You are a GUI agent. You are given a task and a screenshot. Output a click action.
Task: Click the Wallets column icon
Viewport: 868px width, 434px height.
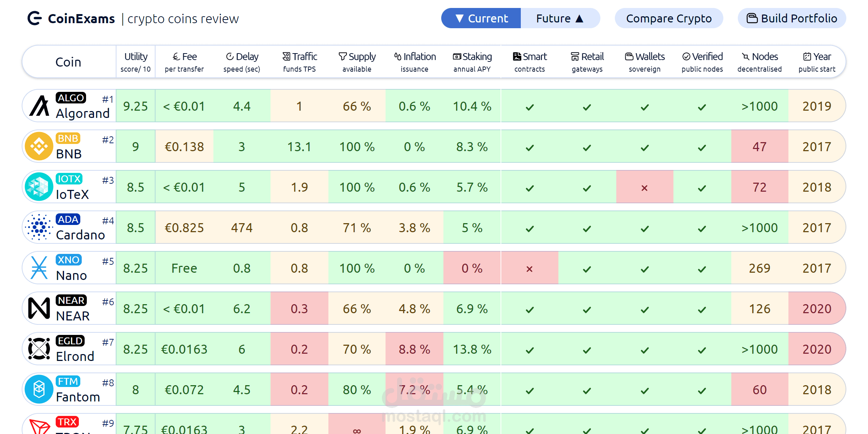pyautogui.click(x=629, y=57)
